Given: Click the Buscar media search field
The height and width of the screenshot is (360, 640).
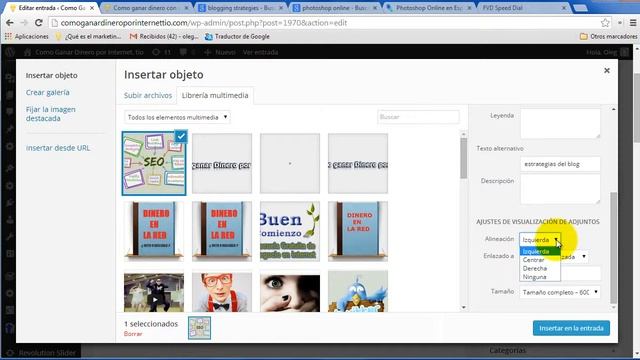Looking at the screenshot, I should pos(418,117).
